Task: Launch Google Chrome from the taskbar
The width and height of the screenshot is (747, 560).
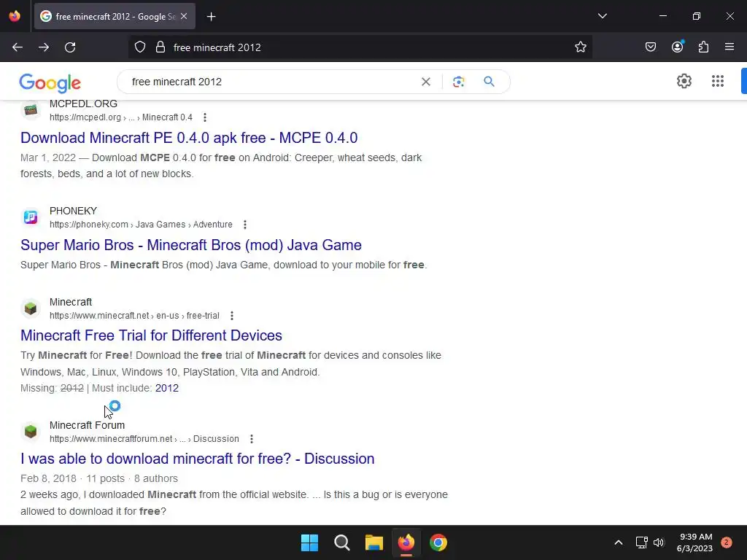Action: (x=438, y=542)
